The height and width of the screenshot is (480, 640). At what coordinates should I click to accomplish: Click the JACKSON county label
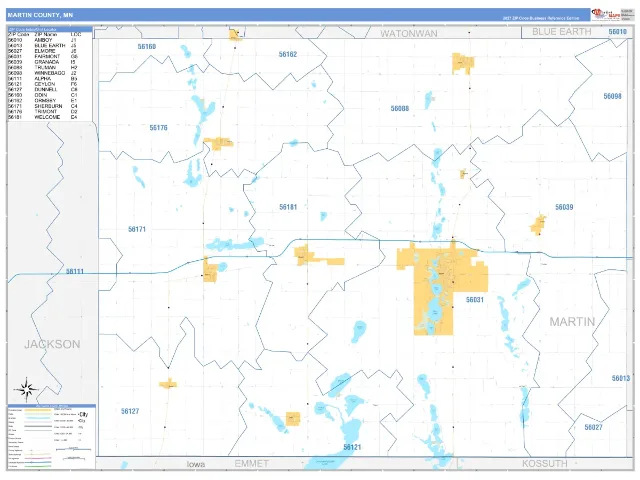[52, 344]
